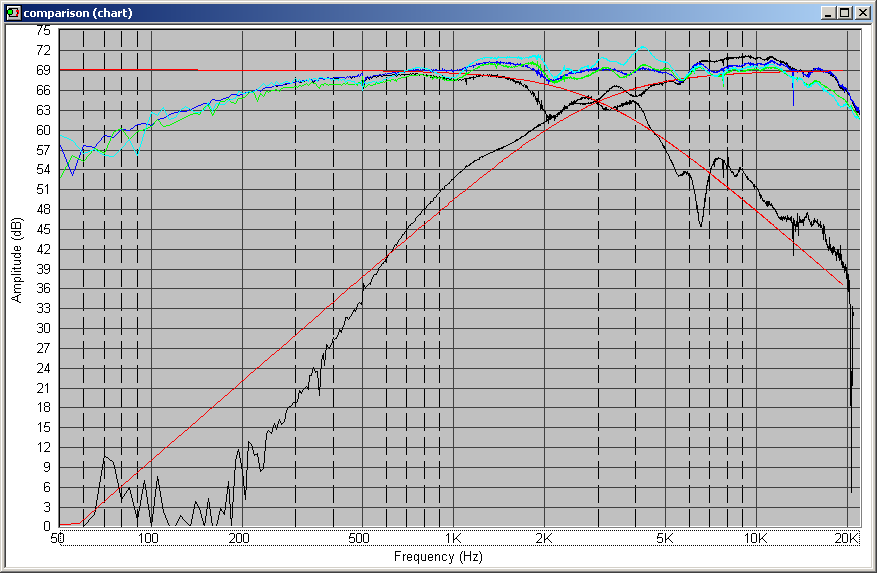Click the 39 dB axis value
This screenshot has width=877, height=573.
click(x=43, y=269)
